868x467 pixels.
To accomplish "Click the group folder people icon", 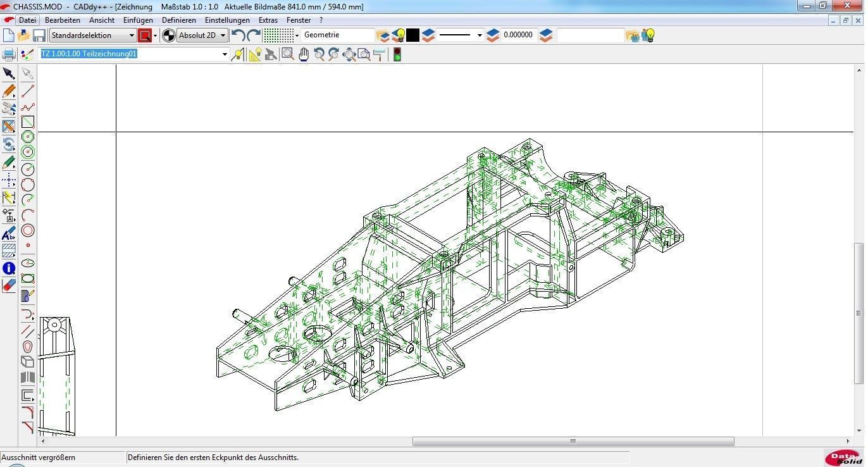I will pos(633,35).
